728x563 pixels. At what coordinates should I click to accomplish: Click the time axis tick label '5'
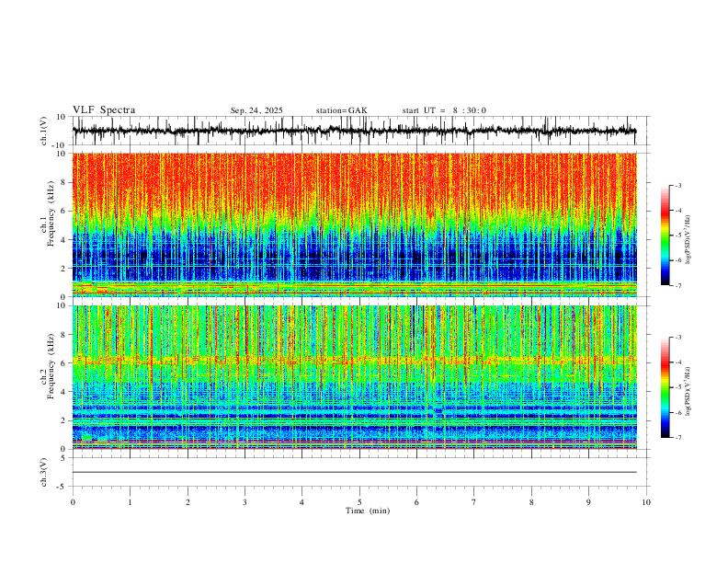tap(359, 502)
